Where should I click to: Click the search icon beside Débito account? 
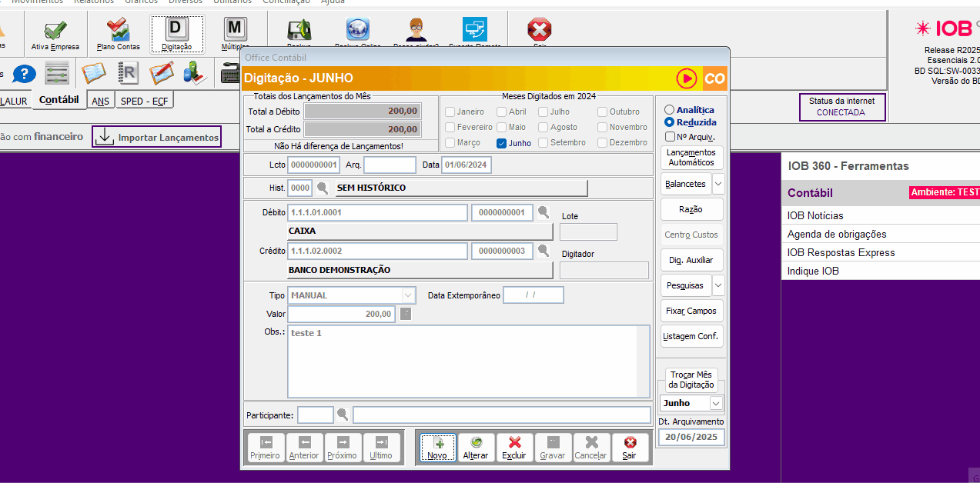(544, 212)
